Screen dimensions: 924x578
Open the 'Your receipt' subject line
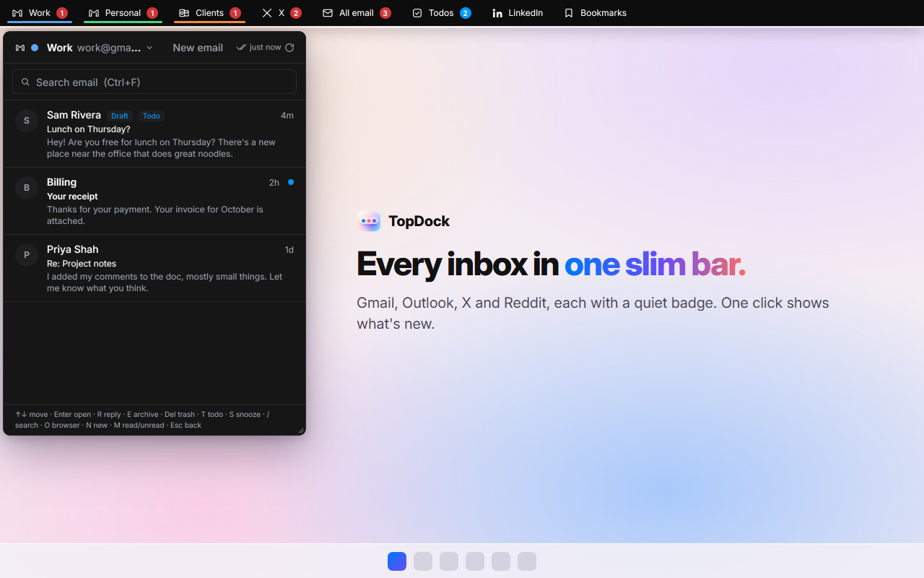coord(72,197)
